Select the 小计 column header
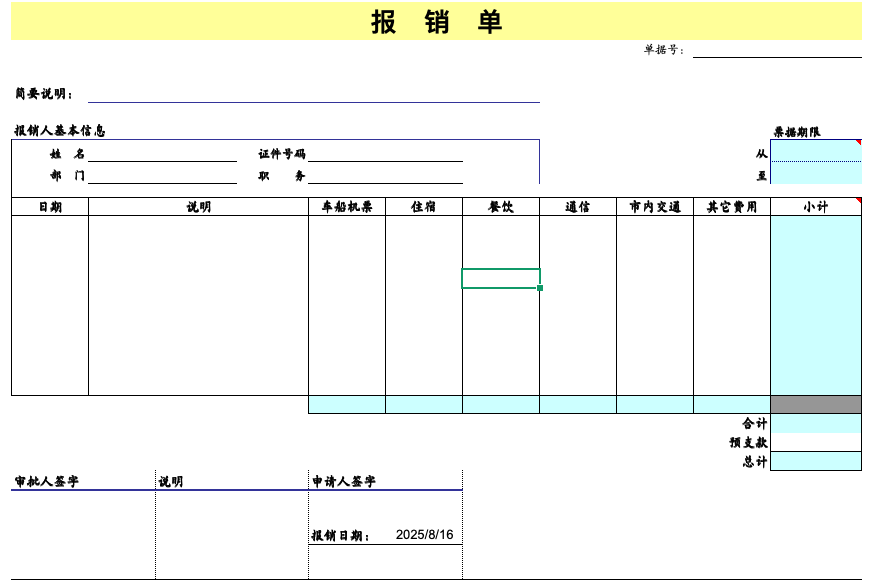The image size is (869, 580). 816,207
